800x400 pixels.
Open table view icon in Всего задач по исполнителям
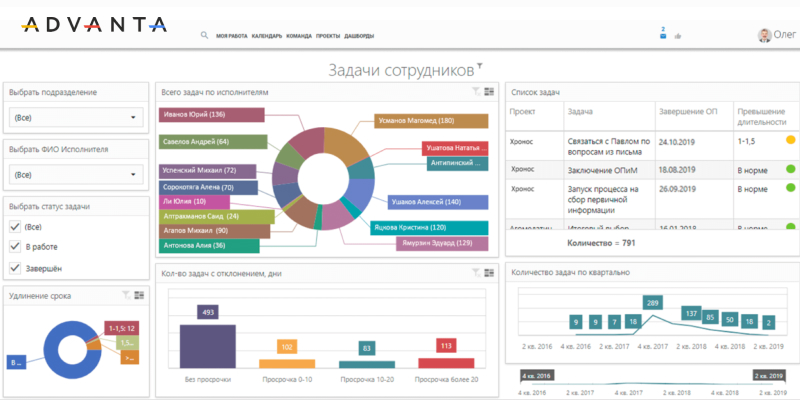tap(489, 92)
